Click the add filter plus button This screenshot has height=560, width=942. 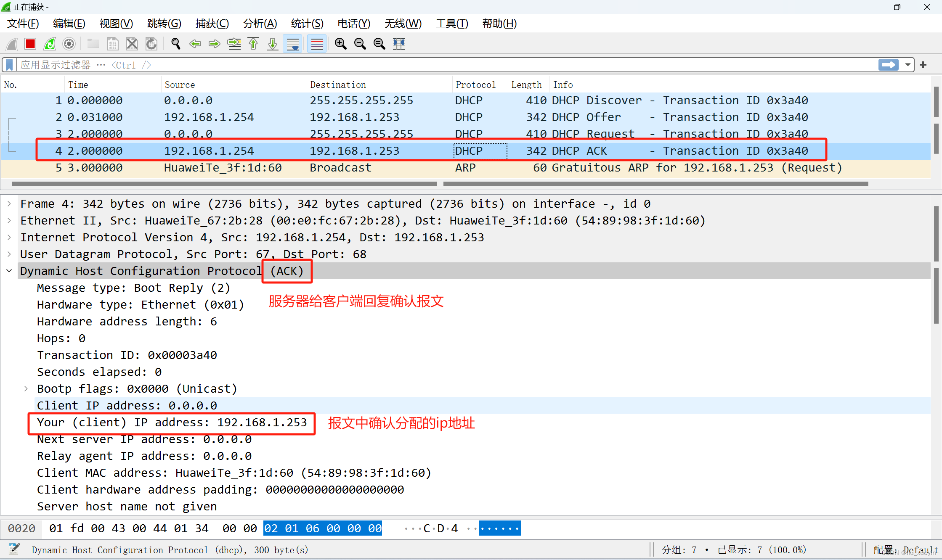coord(923,65)
